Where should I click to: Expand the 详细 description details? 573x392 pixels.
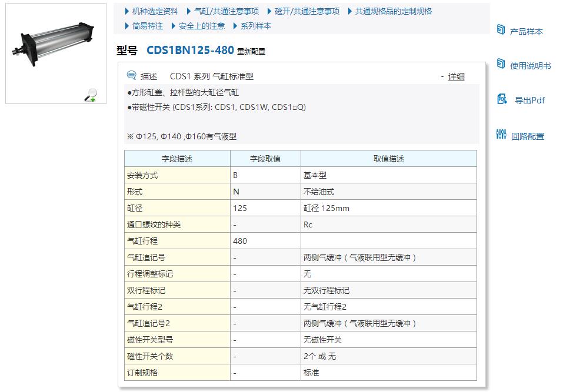[456, 76]
